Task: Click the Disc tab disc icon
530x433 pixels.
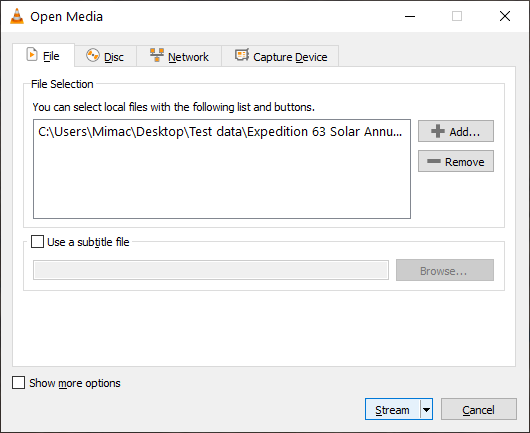Action: pyautogui.click(x=93, y=56)
